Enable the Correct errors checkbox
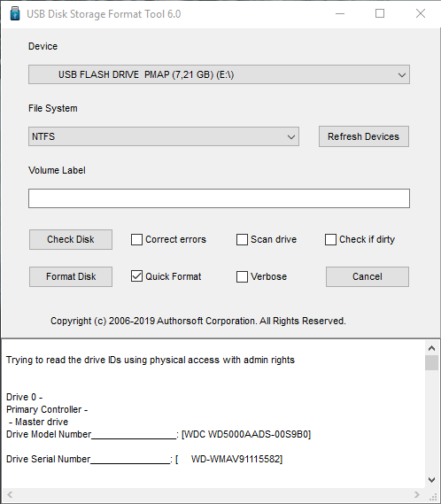 pyautogui.click(x=136, y=239)
